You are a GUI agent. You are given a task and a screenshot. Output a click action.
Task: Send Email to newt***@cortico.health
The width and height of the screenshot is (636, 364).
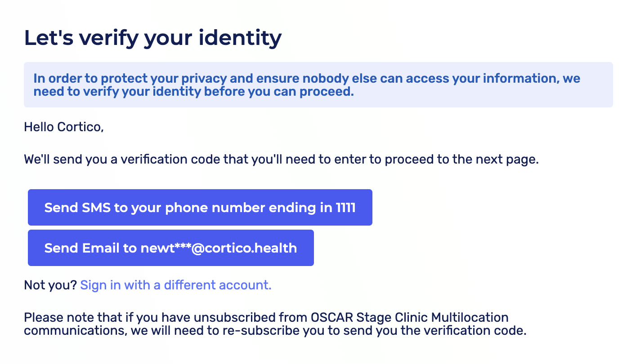(x=170, y=248)
